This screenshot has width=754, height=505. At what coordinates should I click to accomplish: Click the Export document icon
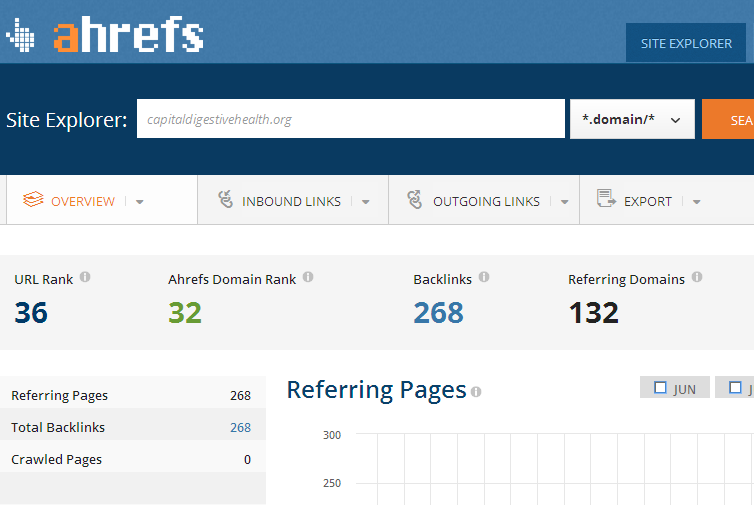pyautogui.click(x=606, y=198)
